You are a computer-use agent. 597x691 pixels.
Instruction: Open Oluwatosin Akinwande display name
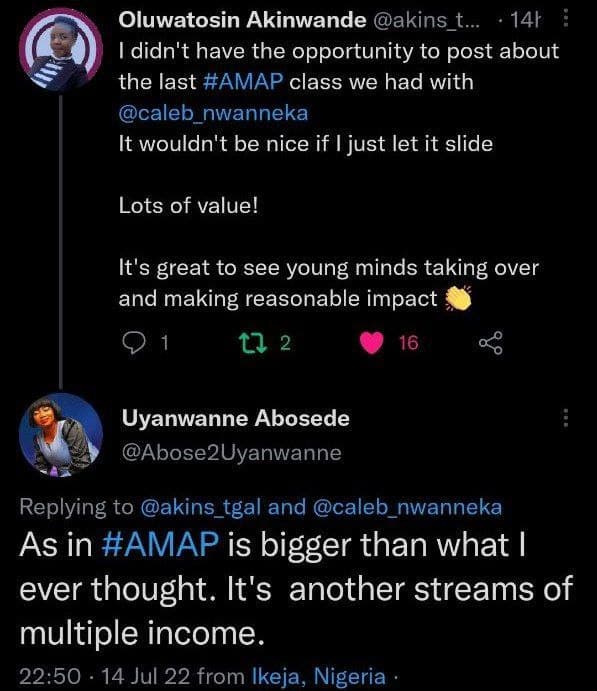(242, 20)
